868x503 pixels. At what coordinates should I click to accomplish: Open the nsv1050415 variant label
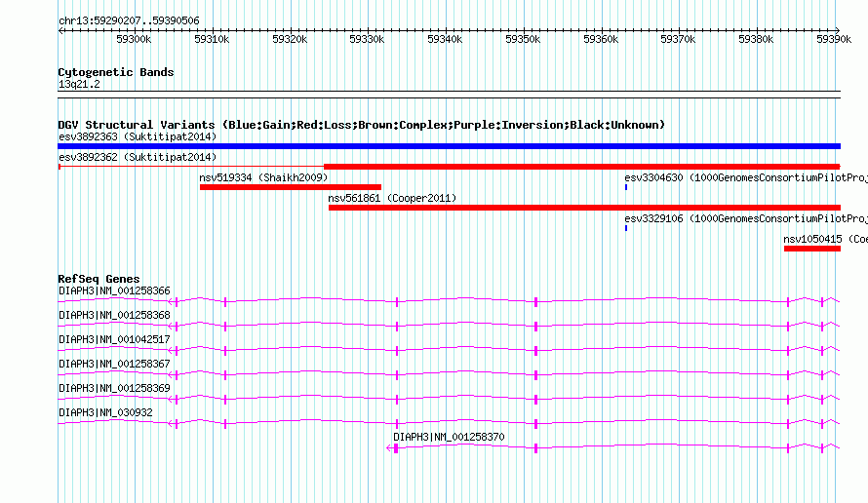[x=825, y=239]
